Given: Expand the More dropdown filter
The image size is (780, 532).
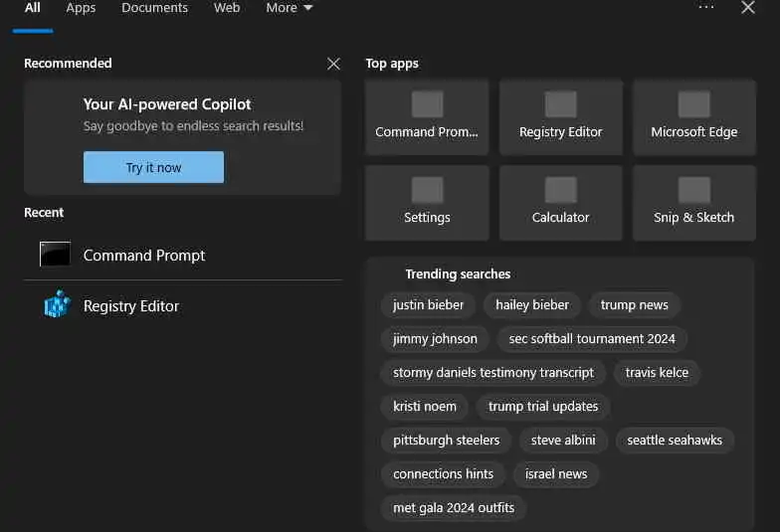Looking at the screenshot, I should click(x=289, y=8).
